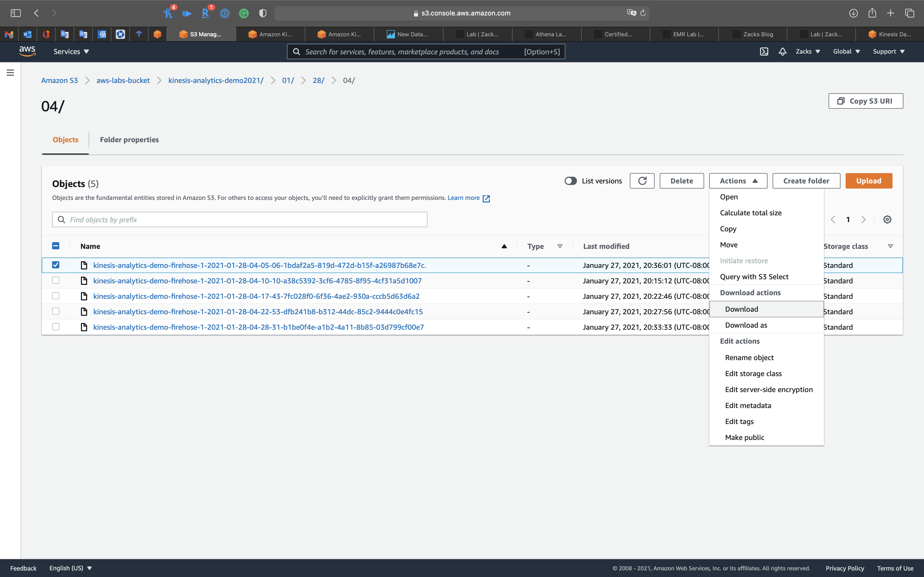Expand the Services dropdown
924x577 pixels.
point(71,52)
